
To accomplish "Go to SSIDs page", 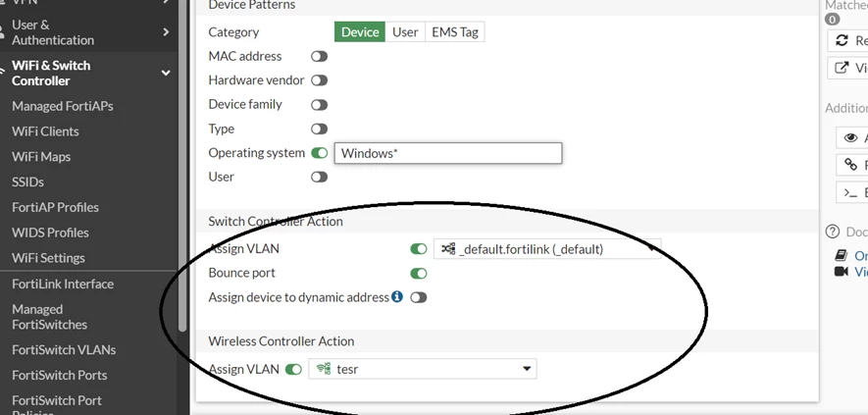I will point(27,182).
